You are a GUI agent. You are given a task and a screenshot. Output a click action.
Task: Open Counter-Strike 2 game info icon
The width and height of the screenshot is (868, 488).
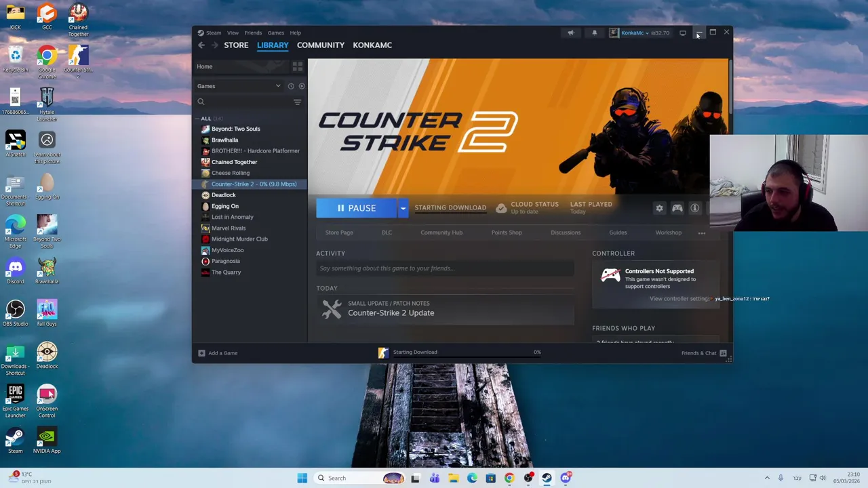point(694,208)
